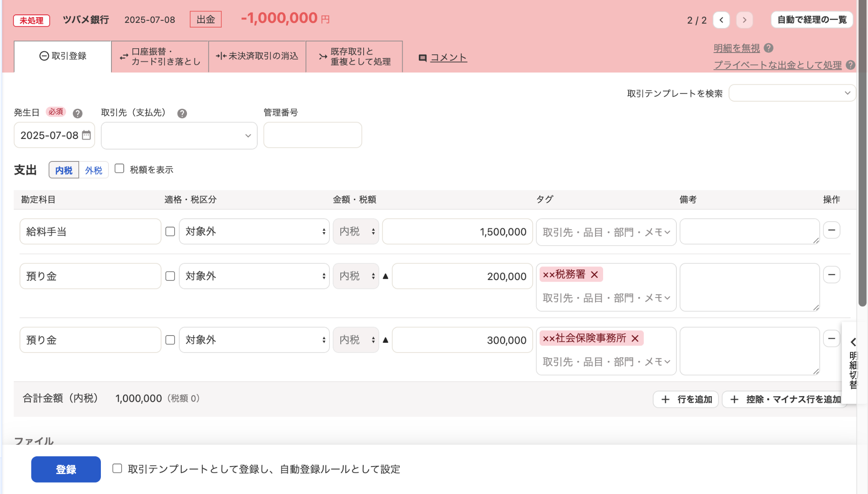Toggle 適格 checkbox in 300,000 預り金 row
This screenshot has height=494, width=868.
click(x=170, y=340)
